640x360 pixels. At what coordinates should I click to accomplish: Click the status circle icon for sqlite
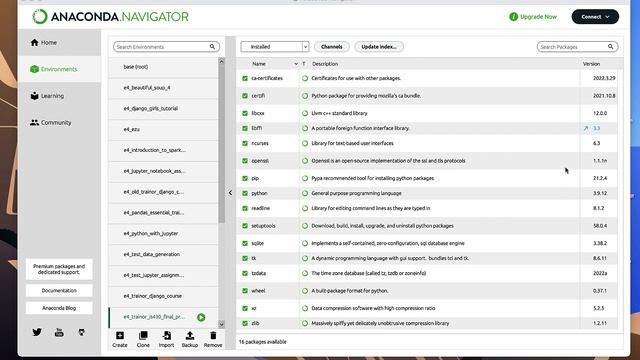pyautogui.click(x=305, y=243)
